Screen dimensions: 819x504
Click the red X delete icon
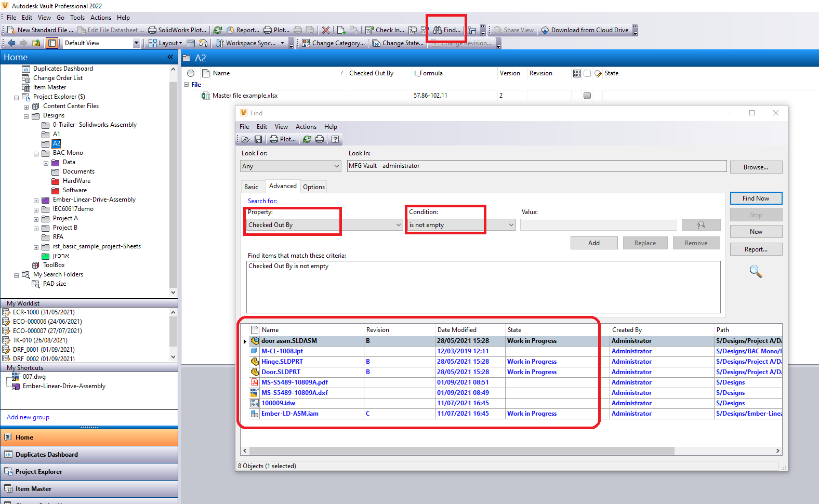pyautogui.click(x=326, y=30)
